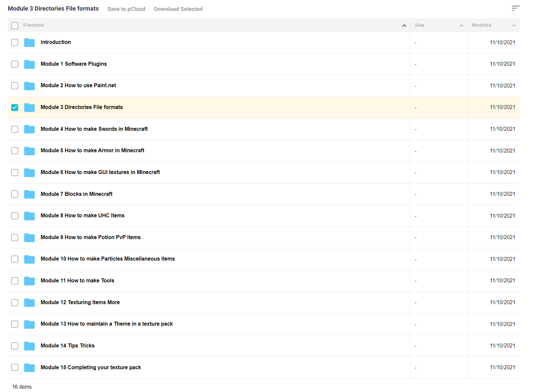Click the Module 1 Software Plugins folder icon
533x392 pixels.
tap(29, 64)
